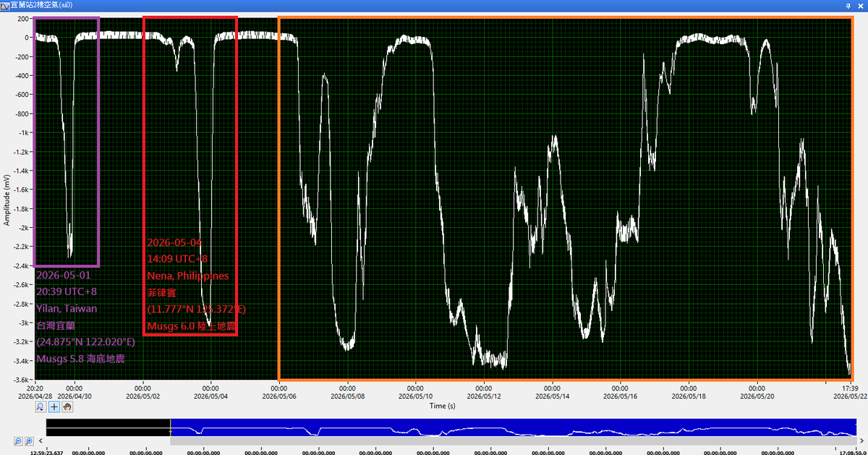868x455 pixels.
Task: Click the zoom-out magnifier beside the overview scrollbar
Action: [18, 441]
